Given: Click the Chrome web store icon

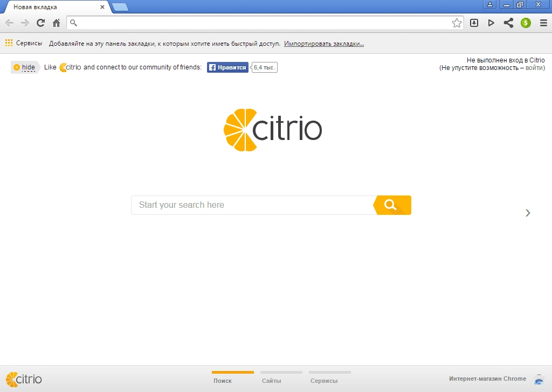Looking at the screenshot, I should (x=539, y=380).
